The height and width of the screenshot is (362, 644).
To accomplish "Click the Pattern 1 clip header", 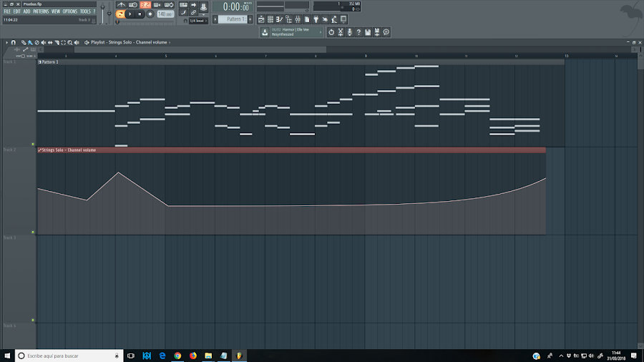I will [x=301, y=62].
